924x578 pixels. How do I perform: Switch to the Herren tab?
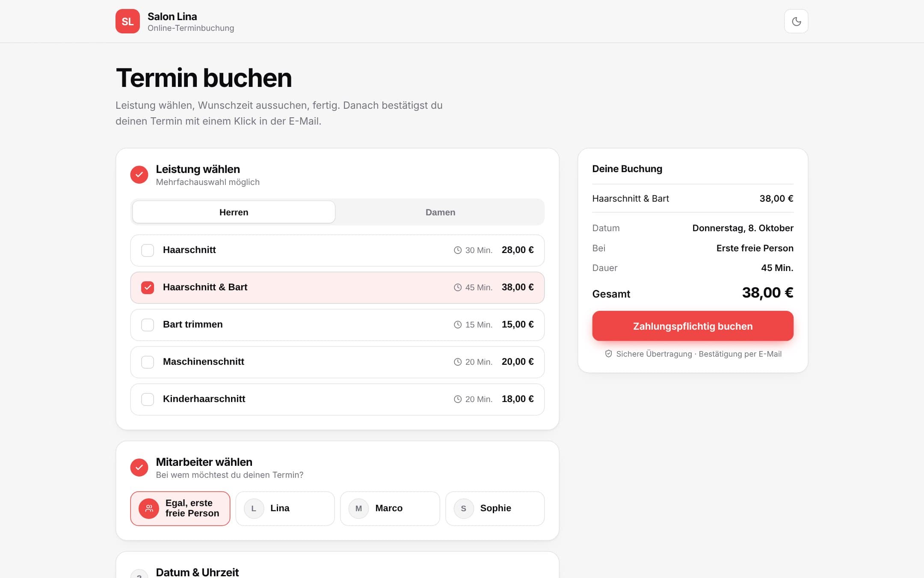click(234, 212)
